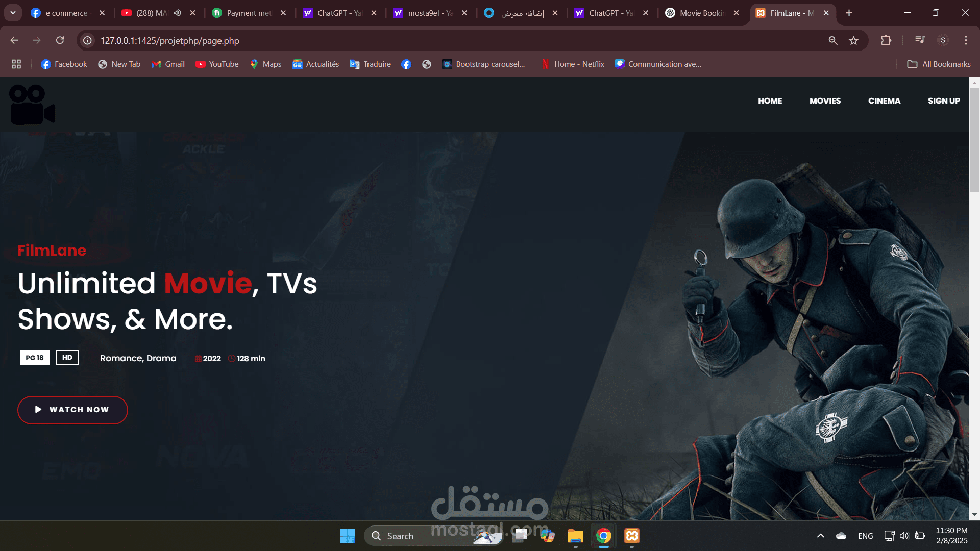Switch to the إضافة معرض tab
Viewport: 980px width, 551px height.
click(521, 13)
